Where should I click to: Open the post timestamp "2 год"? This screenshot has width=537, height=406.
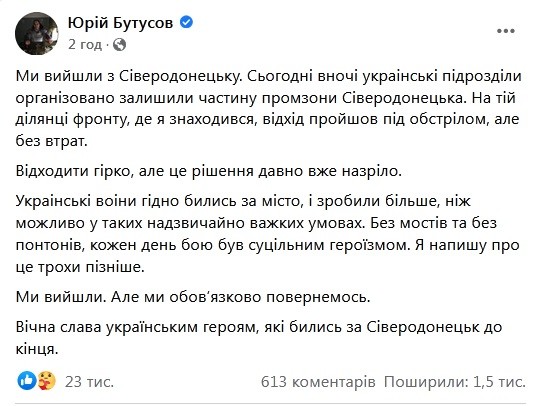click(85, 45)
